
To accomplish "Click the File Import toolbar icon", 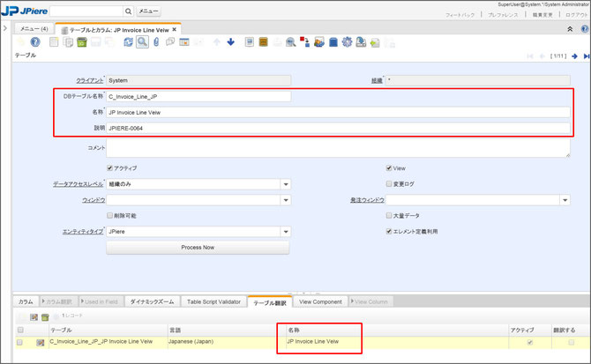I will click(375, 41).
